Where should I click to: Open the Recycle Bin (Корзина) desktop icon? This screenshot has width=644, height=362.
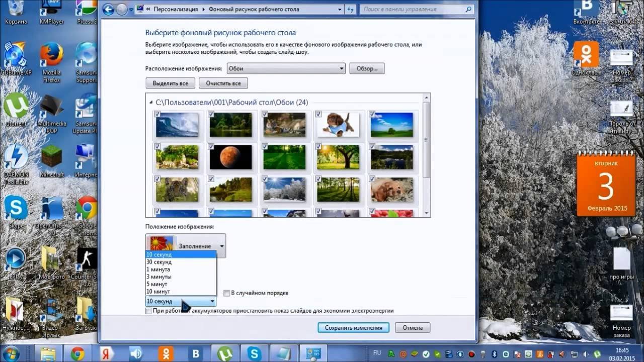coord(16,13)
